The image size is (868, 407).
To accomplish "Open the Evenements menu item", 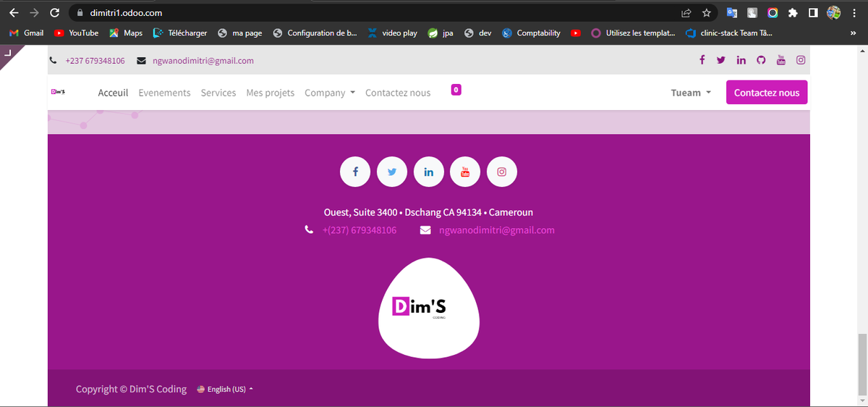I will [x=165, y=93].
